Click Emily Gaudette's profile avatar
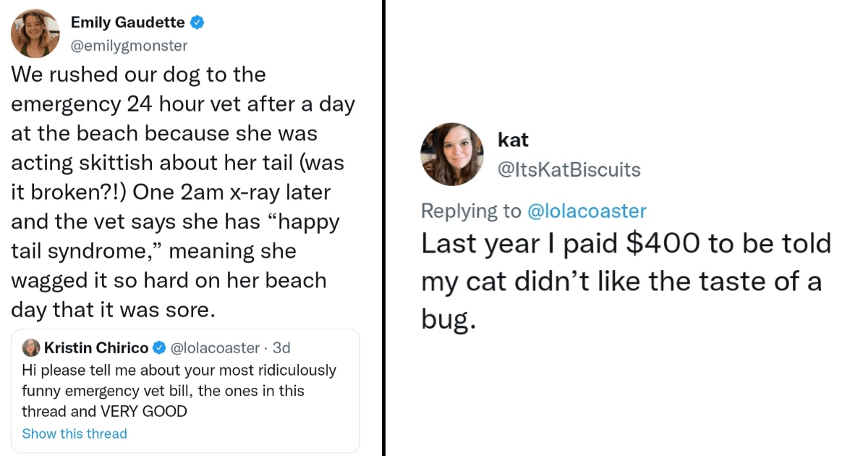Screen dimensions: 868x456 pos(35,33)
